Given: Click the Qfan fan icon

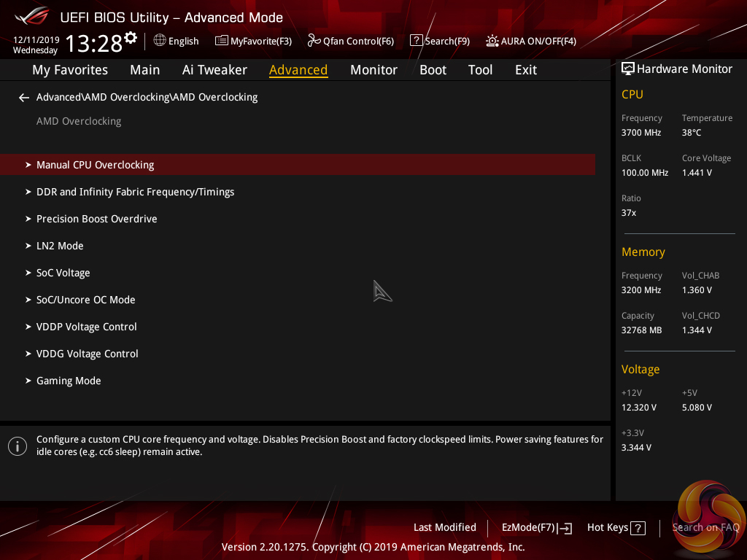Looking at the screenshot, I should (x=314, y=41).
